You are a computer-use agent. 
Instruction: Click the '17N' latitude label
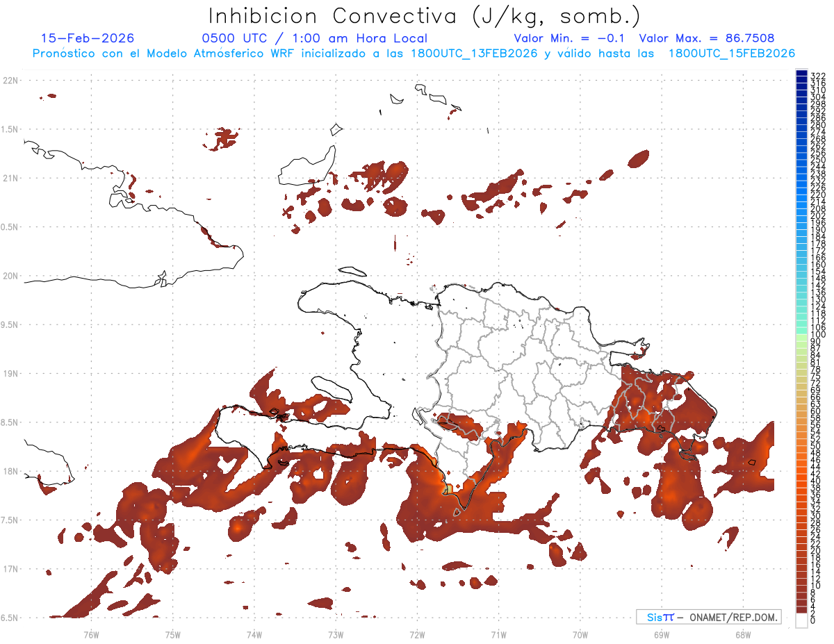click(10, 569)
